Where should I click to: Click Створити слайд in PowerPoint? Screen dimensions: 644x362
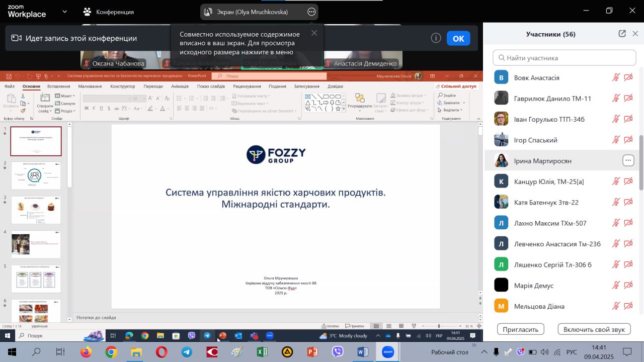(x=45, y=103)
